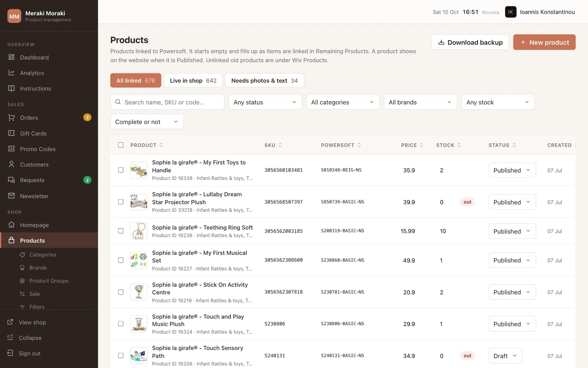
Task: Open the All brands dropdown
Action: click(x=420, y=102)
